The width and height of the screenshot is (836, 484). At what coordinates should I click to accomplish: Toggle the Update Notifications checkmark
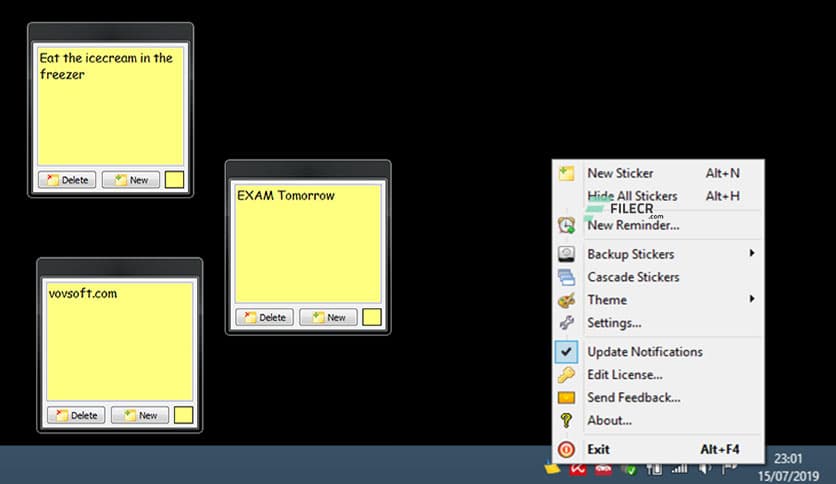click(x=566, y=352)
